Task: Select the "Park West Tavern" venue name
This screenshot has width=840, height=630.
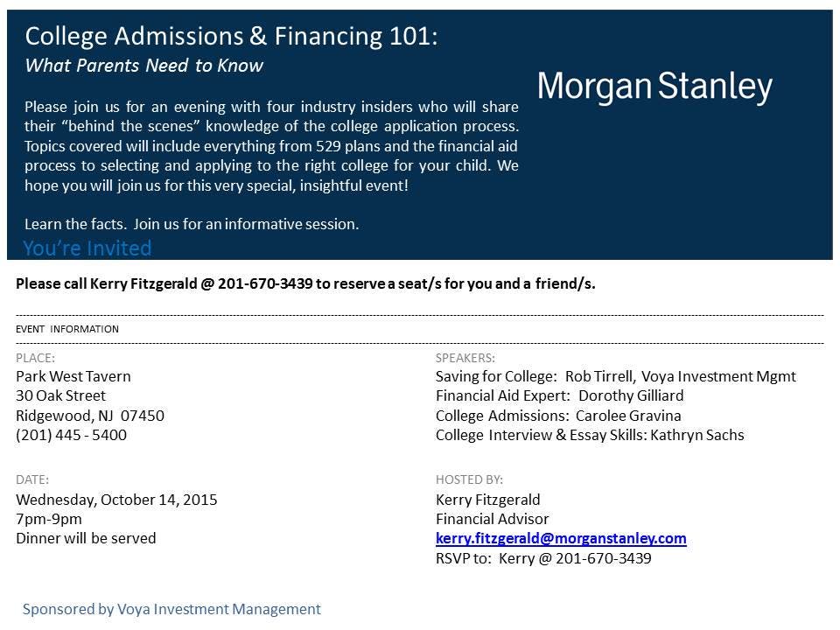Action: click(73, 376)
